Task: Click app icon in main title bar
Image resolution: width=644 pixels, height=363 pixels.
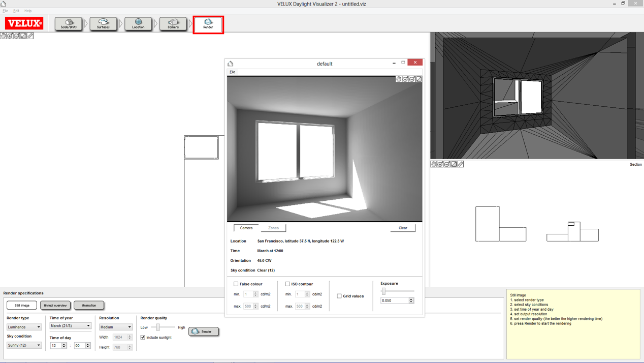Action: pos(4,4)
